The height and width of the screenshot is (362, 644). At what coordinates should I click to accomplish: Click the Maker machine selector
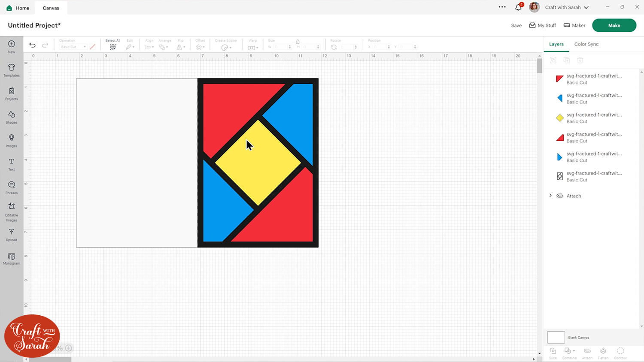click(x=574, y=25)
